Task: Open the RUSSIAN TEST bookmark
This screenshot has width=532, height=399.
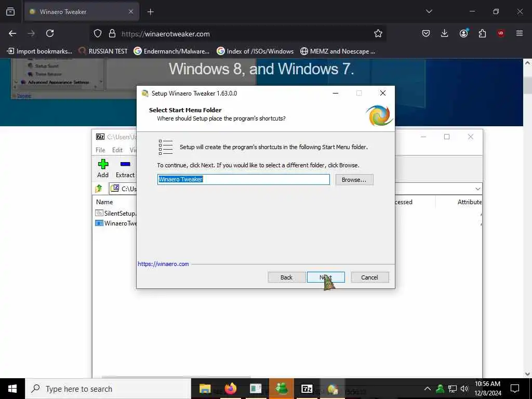Action: 103,51
